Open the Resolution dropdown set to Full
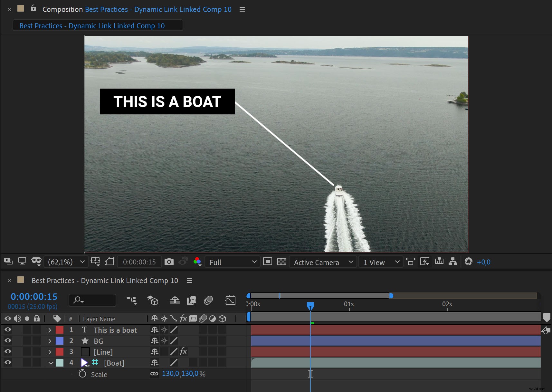Screen dimensions: 552x392 232,262
